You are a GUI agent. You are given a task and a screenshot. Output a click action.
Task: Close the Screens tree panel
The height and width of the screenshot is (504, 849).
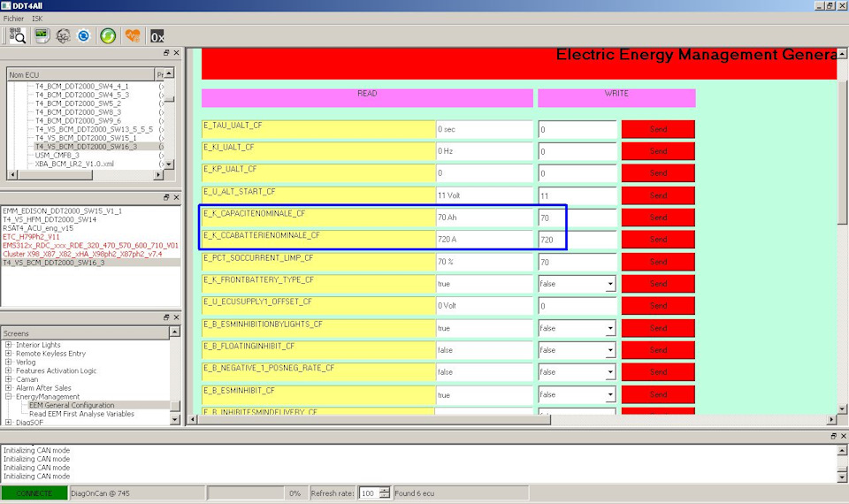(176, 317)
